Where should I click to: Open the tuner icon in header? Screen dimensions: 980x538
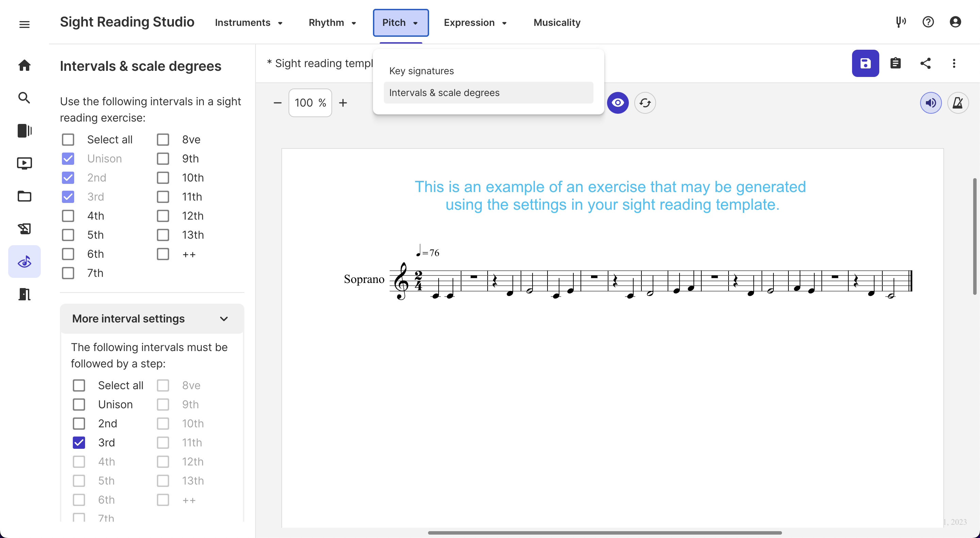click(900, 22)
